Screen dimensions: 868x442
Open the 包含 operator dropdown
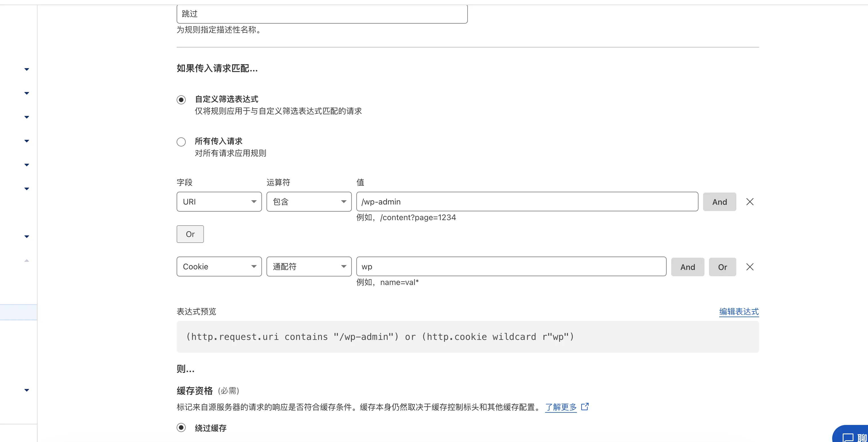coord(309,202)
